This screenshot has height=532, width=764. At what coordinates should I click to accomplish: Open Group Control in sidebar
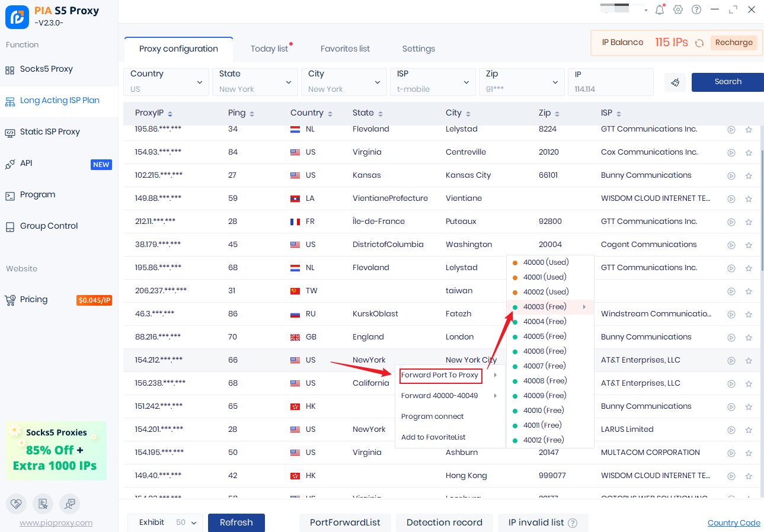49,226
